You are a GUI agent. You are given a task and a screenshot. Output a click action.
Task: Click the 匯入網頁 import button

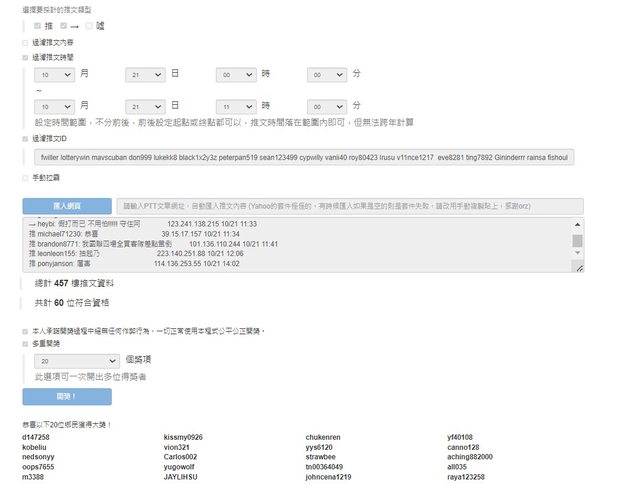click(67, 205)
